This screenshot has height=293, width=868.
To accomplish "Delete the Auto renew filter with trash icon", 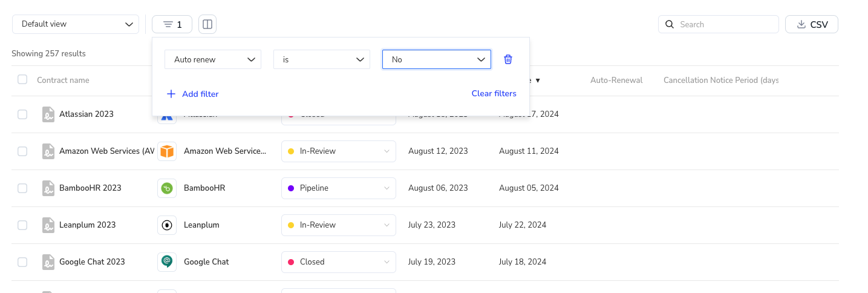I will pyautogui.click(x=508, y=59).
